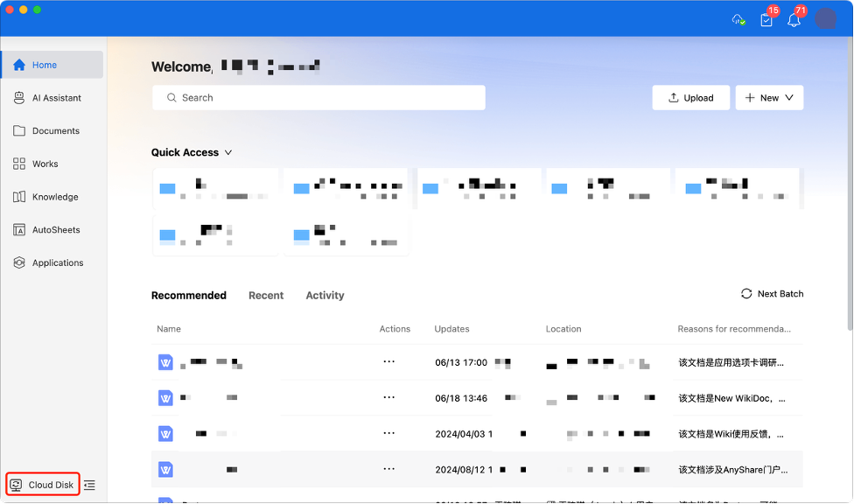Collapse the Quick Access section chevron

(x=228, y=152)
